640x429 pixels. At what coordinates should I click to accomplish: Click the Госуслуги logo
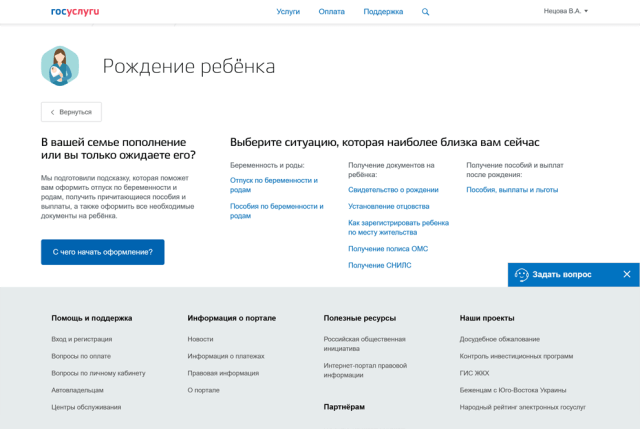click(75, 11)
